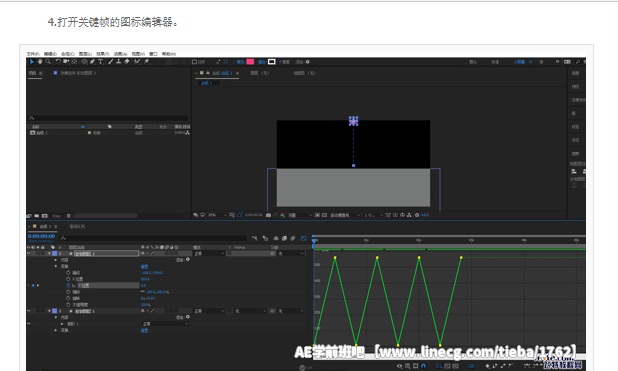Click the white Stroke color swatch

click(x=272, y=62)
